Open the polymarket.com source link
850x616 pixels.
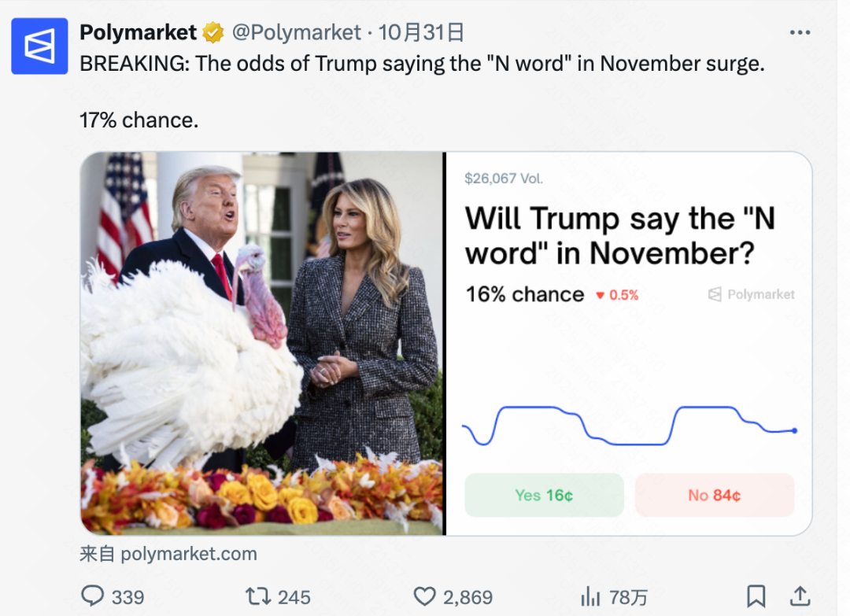[189, 554]
